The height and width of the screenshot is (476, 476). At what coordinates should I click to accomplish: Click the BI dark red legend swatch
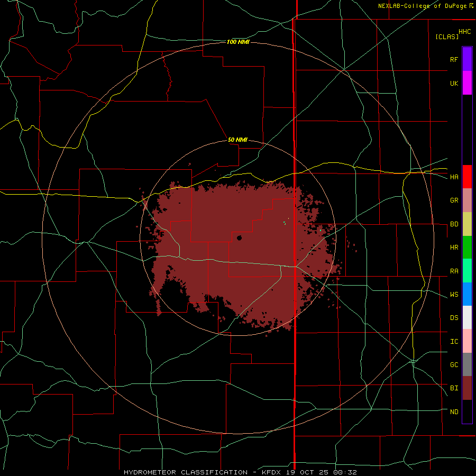point(467,388)
